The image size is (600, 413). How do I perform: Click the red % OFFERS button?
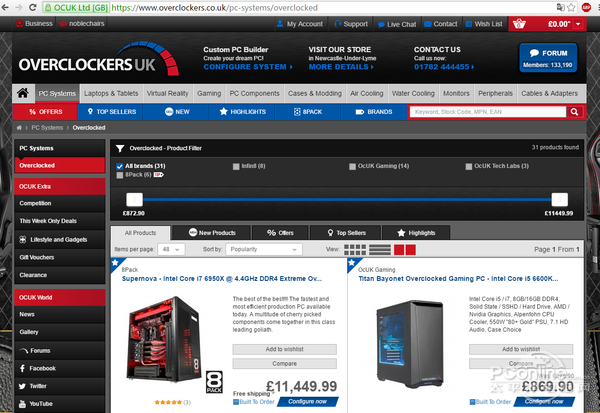click(x=45, y=112)
